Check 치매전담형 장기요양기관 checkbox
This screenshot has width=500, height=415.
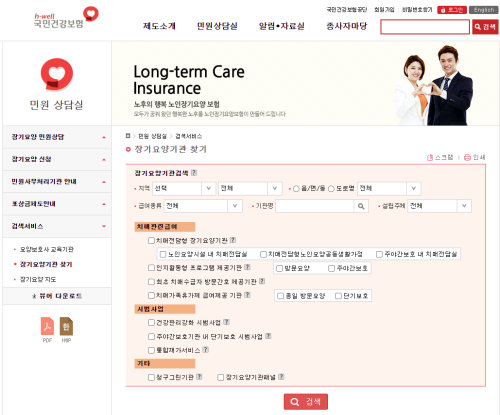pyautogui.click(x=151, y=240)
